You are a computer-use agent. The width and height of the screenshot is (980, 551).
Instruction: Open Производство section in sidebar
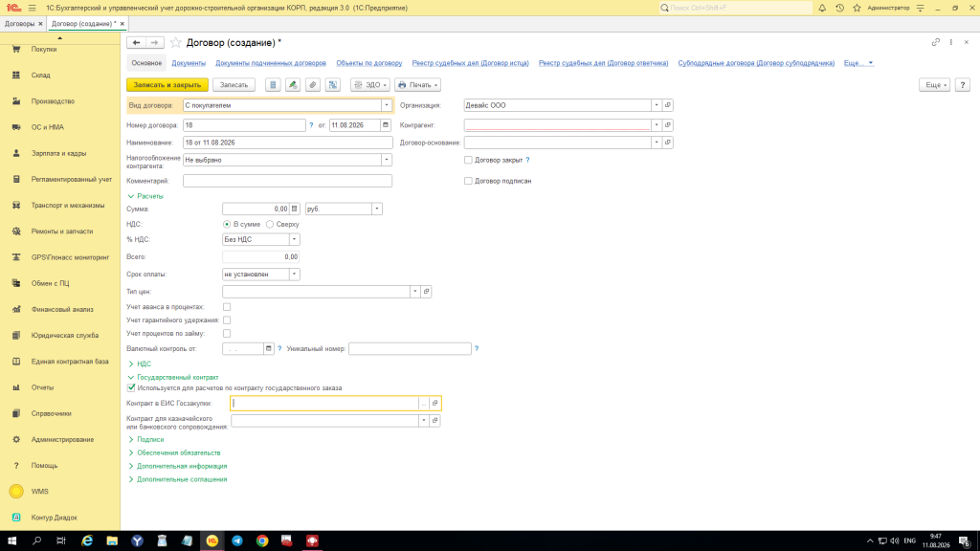tap(54, 101)
